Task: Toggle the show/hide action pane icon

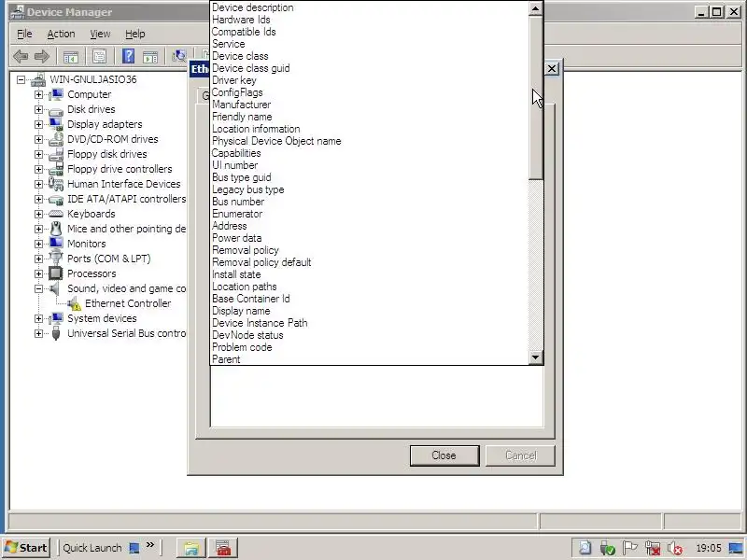Action: click(x=150, y=56)
